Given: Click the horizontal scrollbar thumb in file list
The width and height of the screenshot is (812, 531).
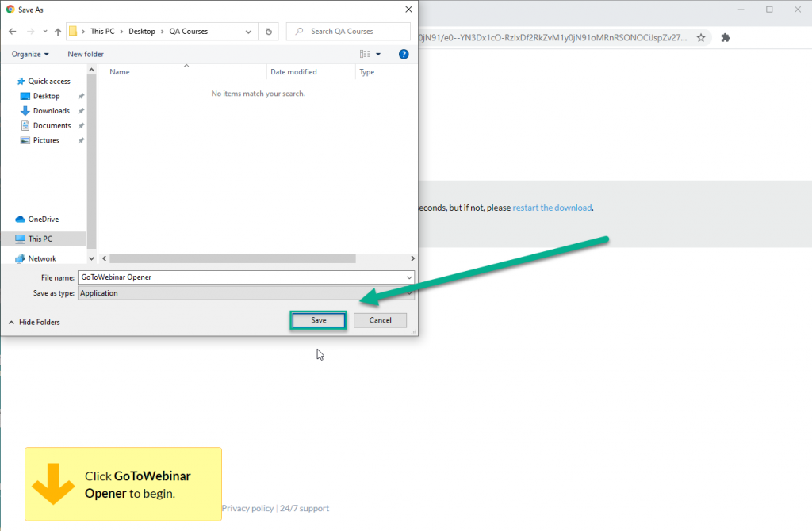Looking at the screenshot, I should point(232,258).
